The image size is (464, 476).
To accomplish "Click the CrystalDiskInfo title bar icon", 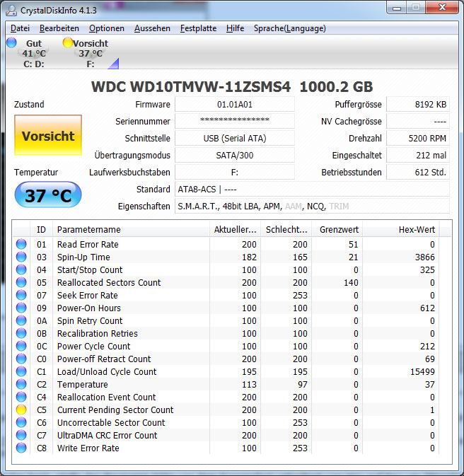I will click(x=11, y=11).
